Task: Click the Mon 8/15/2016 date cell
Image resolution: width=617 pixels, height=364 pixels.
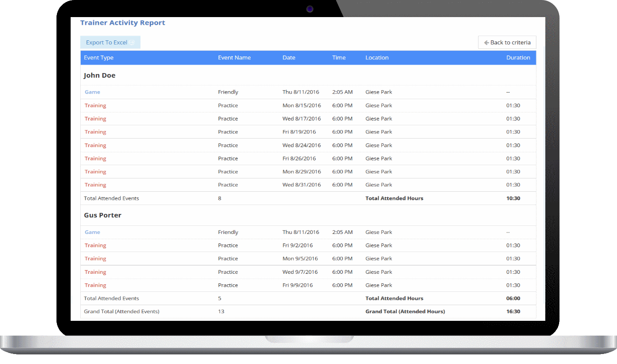Action: [x=302, y=105]
